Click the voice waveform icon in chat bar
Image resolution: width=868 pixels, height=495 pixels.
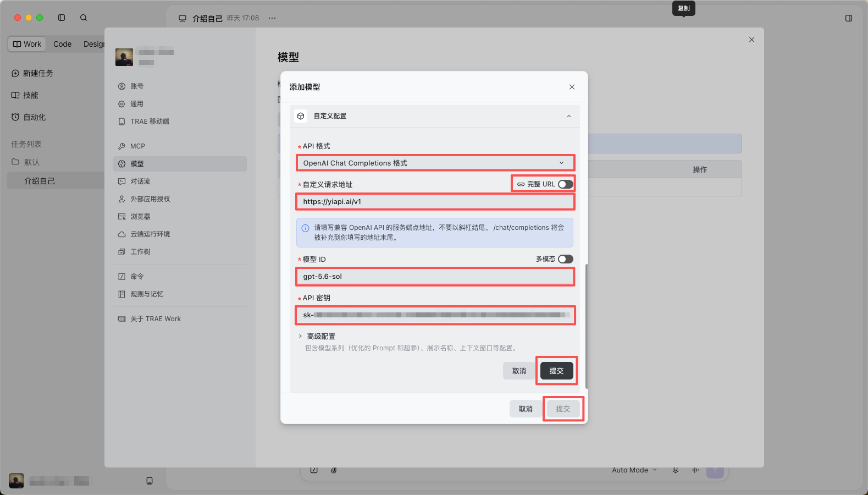point(695,470)
